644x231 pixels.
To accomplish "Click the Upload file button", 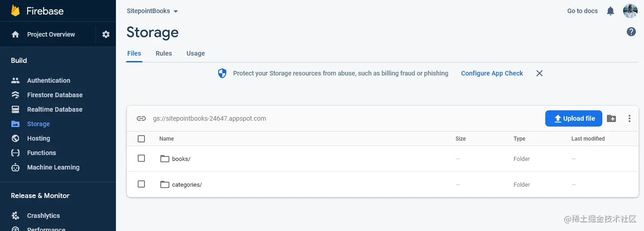I will pos(574,118).
